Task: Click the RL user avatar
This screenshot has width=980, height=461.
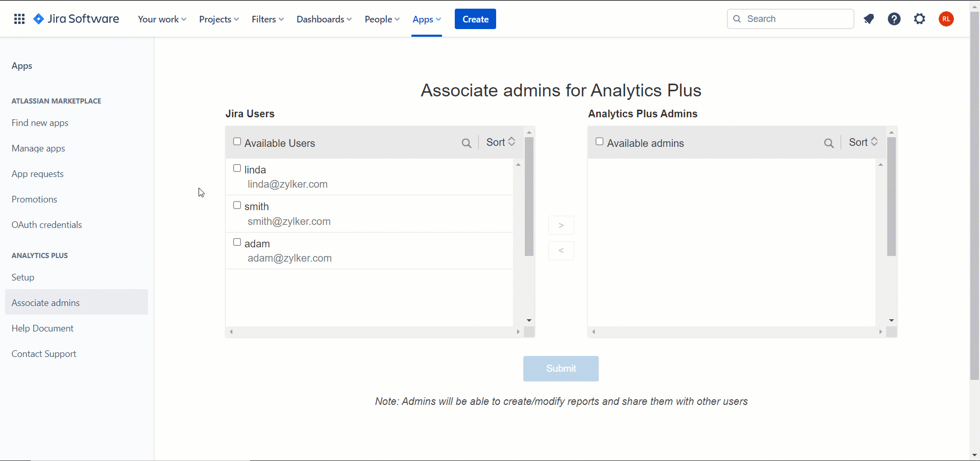Action: click(x=946, y=19)
